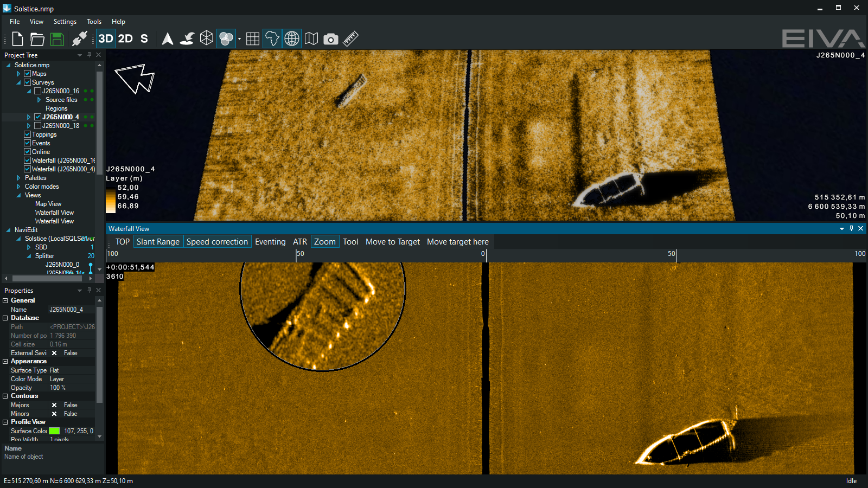This screenshot has height=488, width=868.
Task: Open the Tools menu
Action: click(94, 22)
